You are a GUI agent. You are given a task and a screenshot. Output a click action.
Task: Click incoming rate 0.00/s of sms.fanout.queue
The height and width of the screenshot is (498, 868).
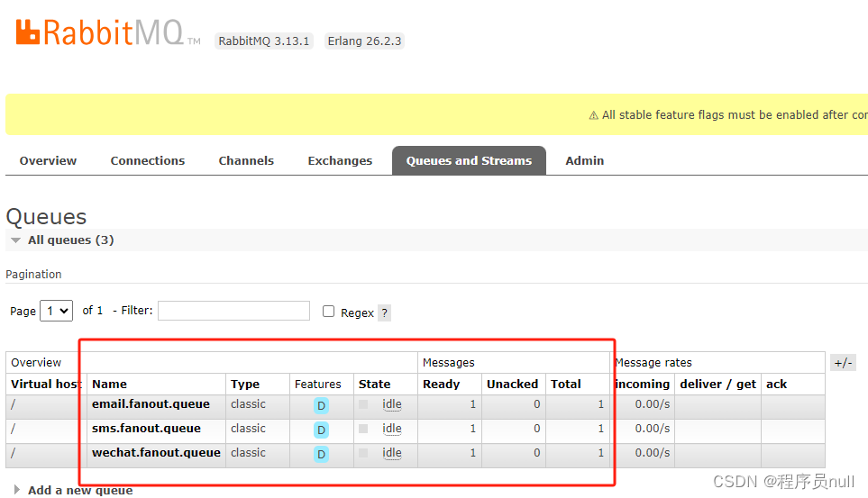coord(652,429)
